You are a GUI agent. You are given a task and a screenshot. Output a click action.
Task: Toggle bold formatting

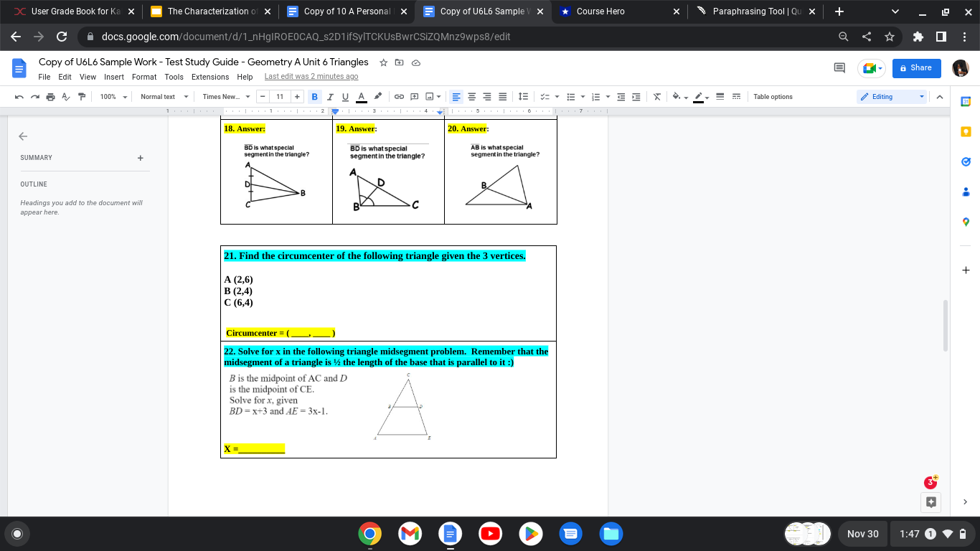(x=314, y=96)
